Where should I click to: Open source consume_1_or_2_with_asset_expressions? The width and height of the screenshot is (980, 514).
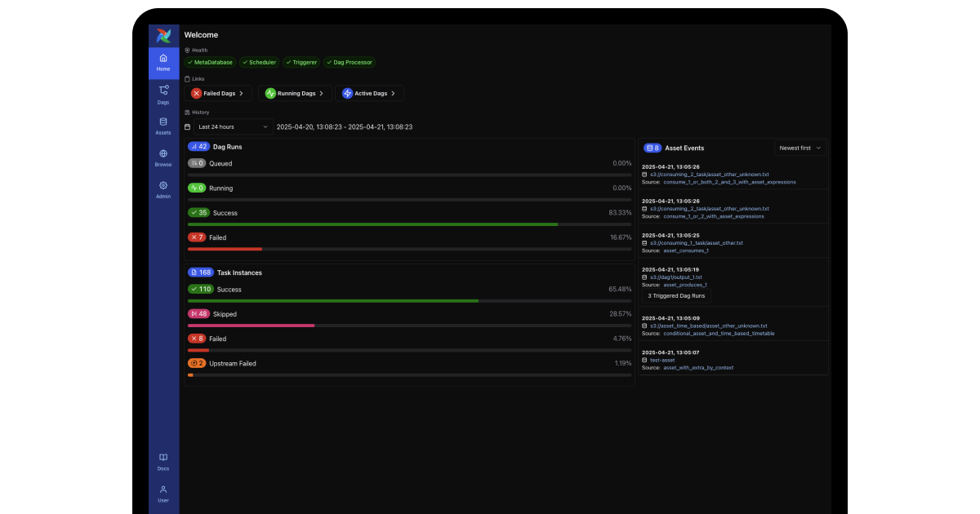tap(714, 216)
